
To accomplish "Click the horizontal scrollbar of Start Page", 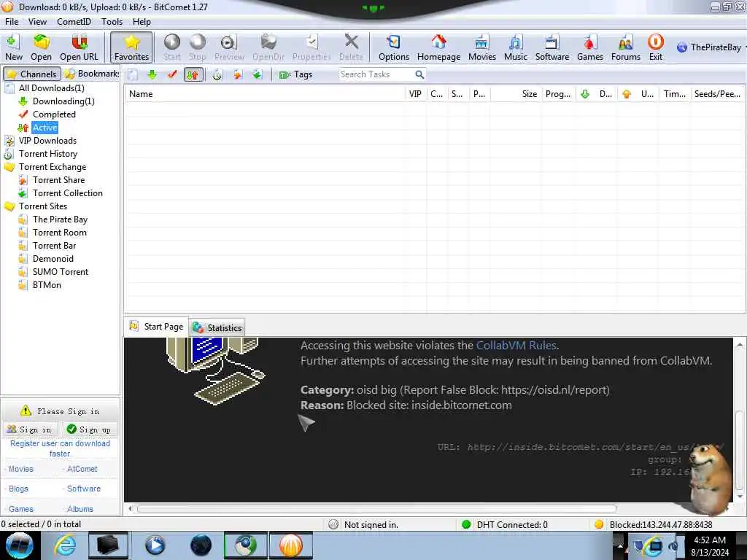I will [377, 508].
